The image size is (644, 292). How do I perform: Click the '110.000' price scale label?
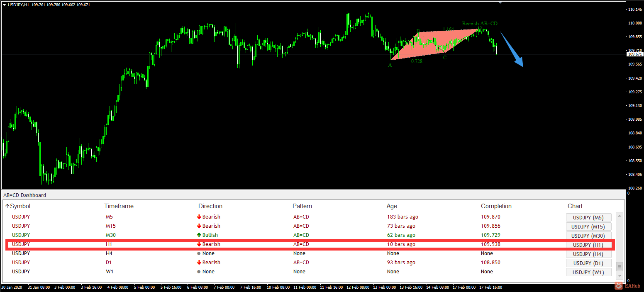pyautogui.click(x=635, y=23)
